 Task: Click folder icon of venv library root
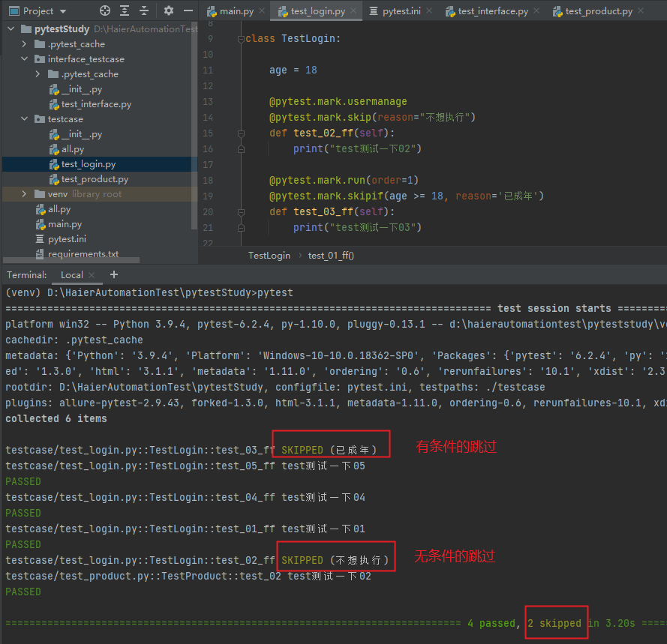[40, 194]
